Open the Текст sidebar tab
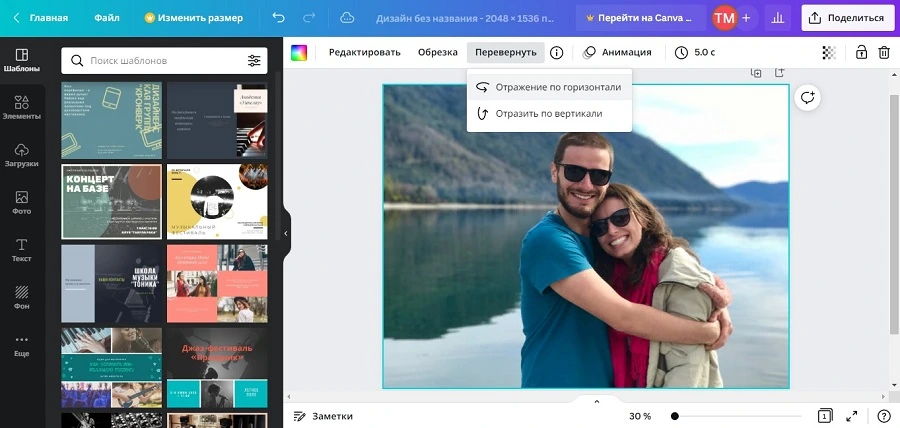 tap(21, 251)
